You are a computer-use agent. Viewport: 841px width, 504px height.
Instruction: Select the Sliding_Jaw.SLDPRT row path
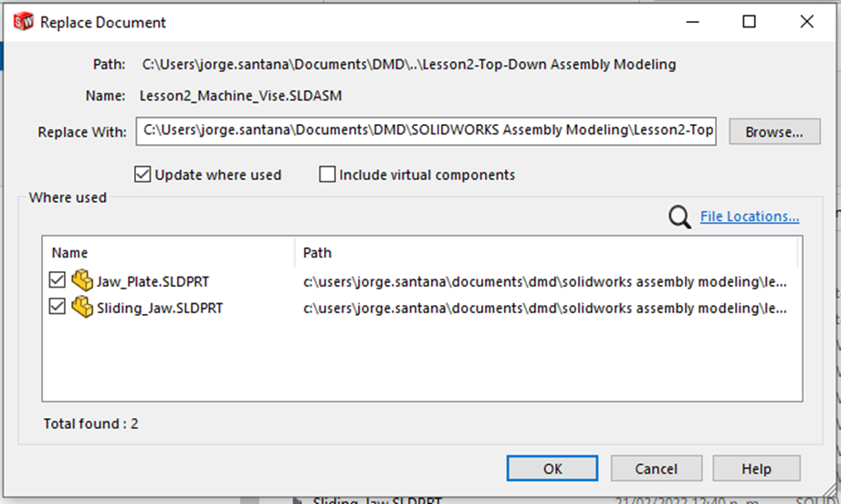(x=545, y=309)
